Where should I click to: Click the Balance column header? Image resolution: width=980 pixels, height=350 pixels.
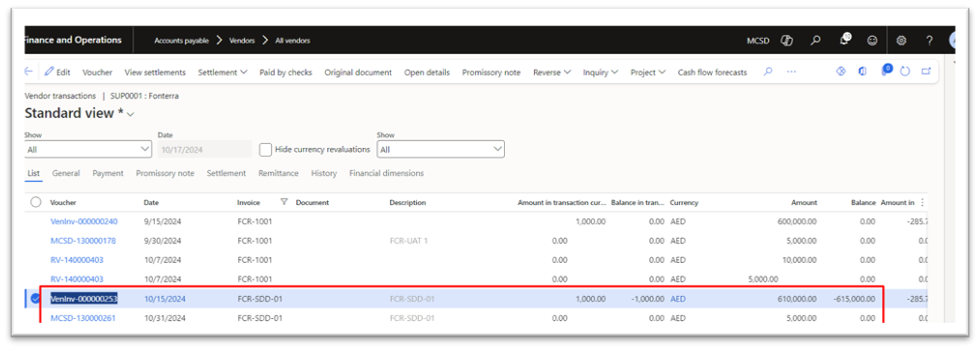click(x=863, y=202)
